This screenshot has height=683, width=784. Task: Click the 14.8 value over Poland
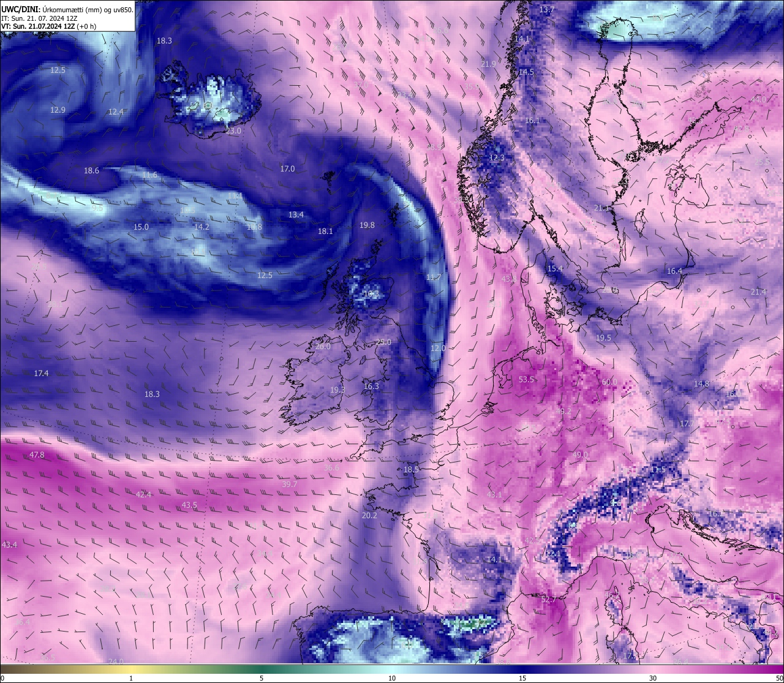point(701,384)
